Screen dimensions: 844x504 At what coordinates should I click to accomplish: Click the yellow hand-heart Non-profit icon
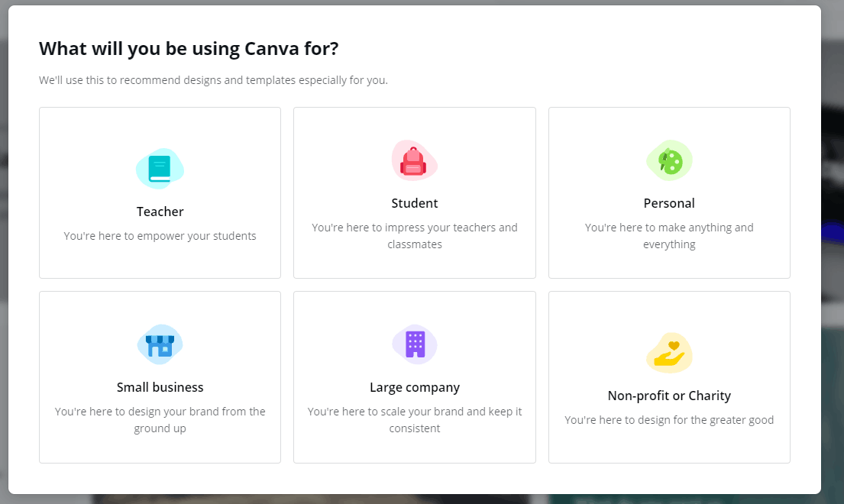(x=669, y=353)
